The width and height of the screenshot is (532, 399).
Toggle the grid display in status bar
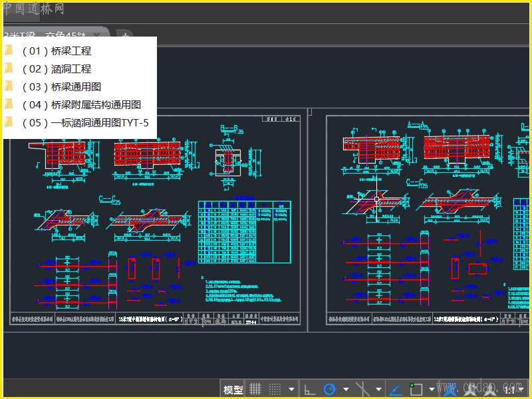255,390
